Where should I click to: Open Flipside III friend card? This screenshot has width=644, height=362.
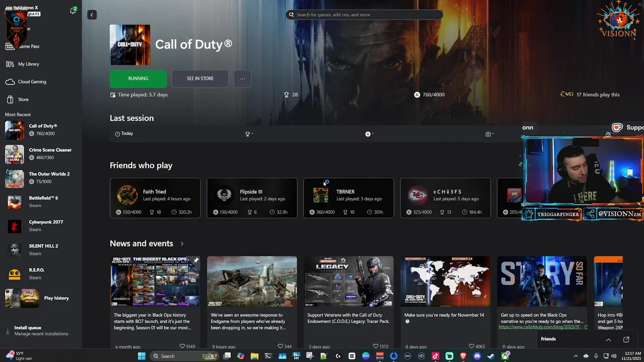point(252,198)
